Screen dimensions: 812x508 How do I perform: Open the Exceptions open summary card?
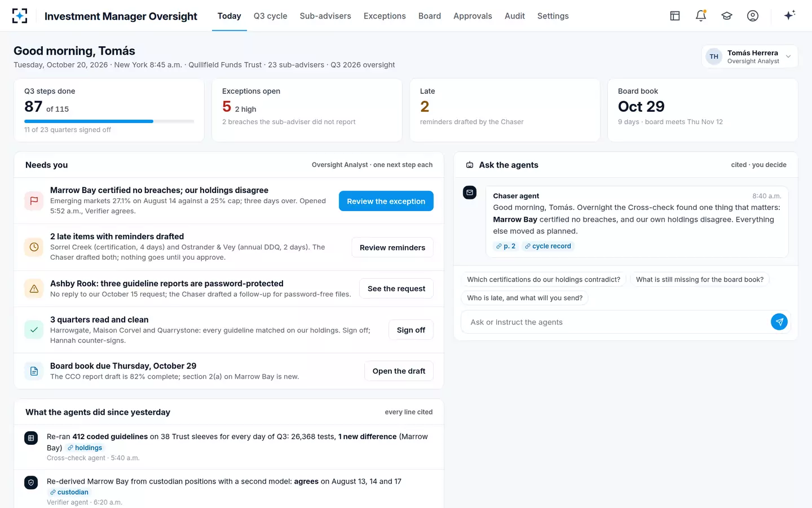coord(307,110)
